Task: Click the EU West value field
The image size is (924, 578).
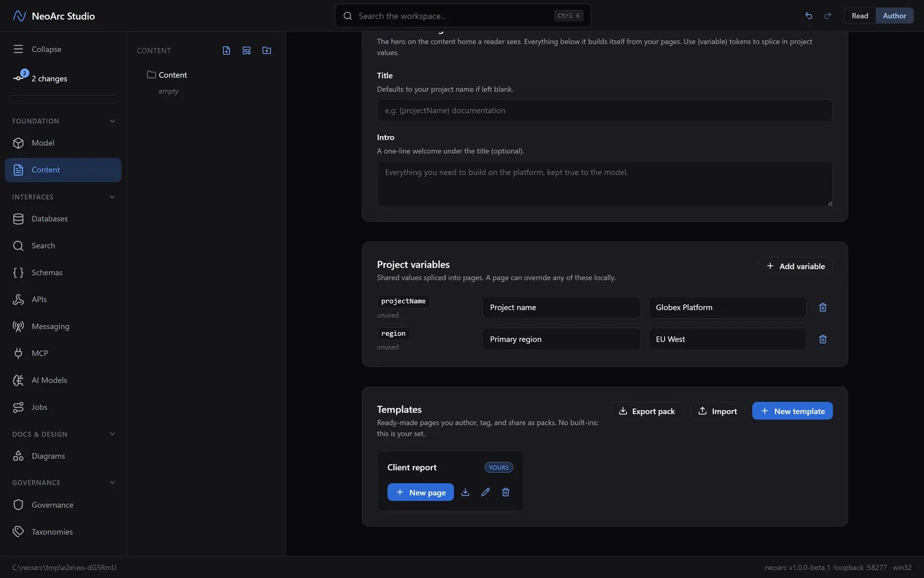Action: point(727,339)
